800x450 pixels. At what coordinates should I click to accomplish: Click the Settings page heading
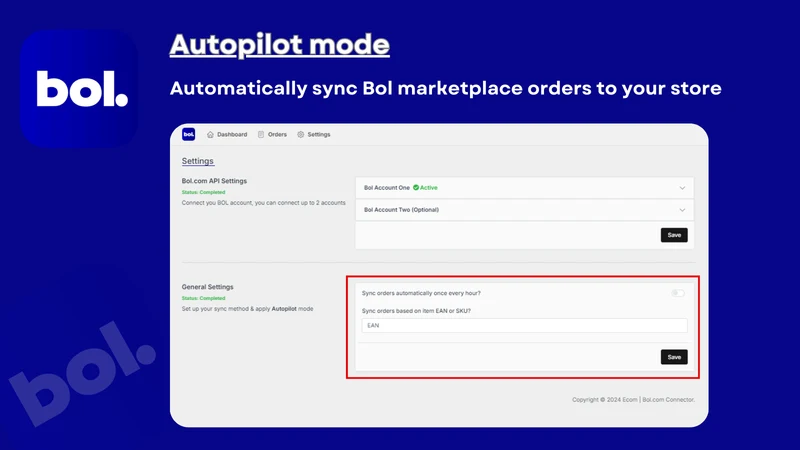coord(197,161)
